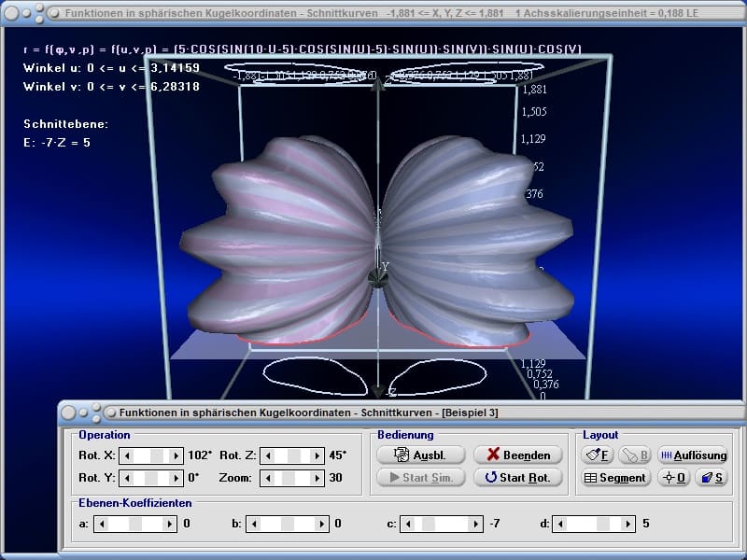
Task: Click the text 'Winkel u: 0 <= u <= 3,14159'
Action: click(x=111, y=67)
